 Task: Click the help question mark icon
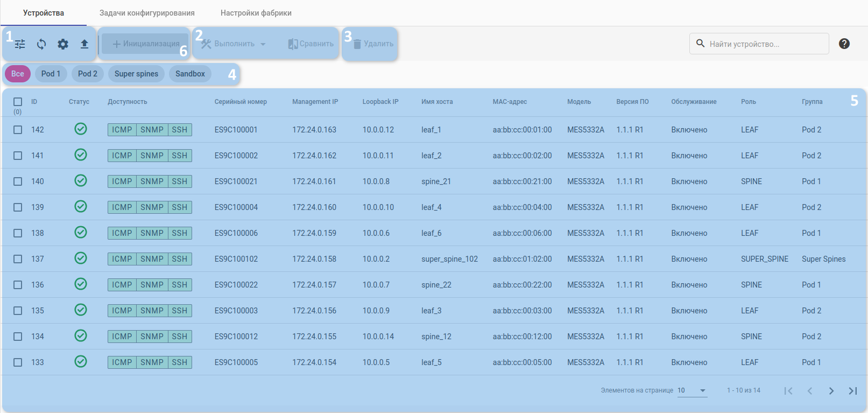click(x=844, y=44)
